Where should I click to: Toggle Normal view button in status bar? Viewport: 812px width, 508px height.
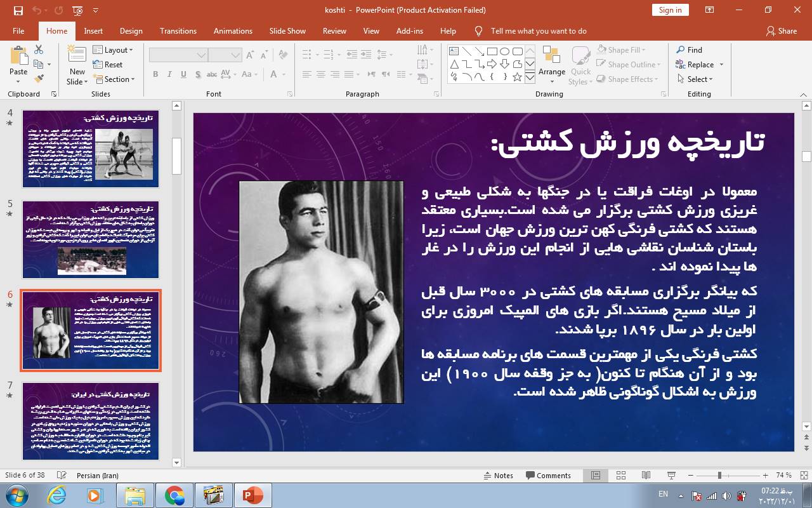(x=596, y=476)
